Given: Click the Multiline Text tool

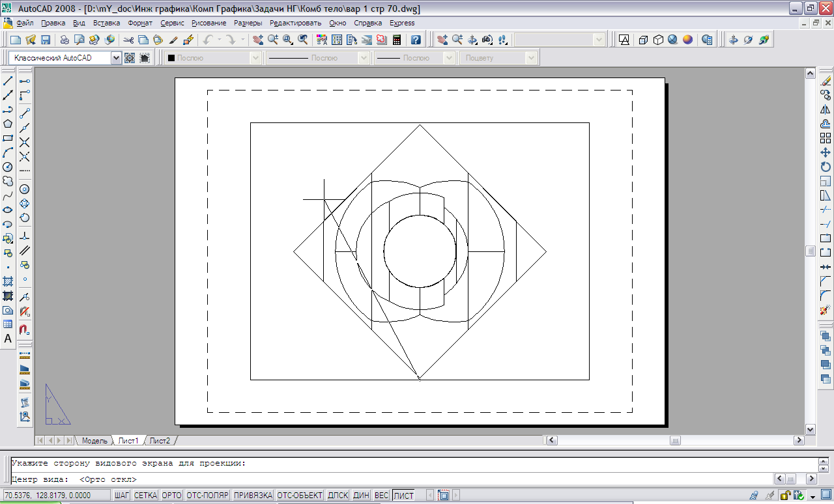Looking at the screenshot, I should pos(8,339).
